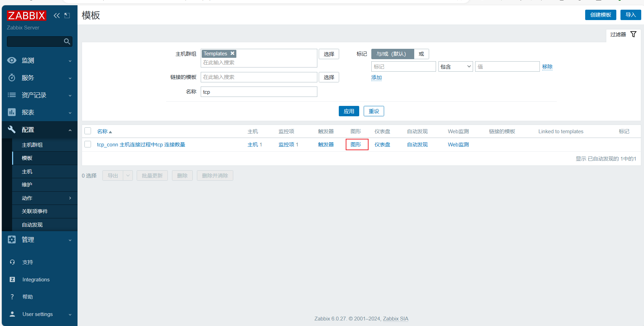Open the 关联项事件 submenu item
The width and height of the screenshot is (644, 326).
[45, 211]
